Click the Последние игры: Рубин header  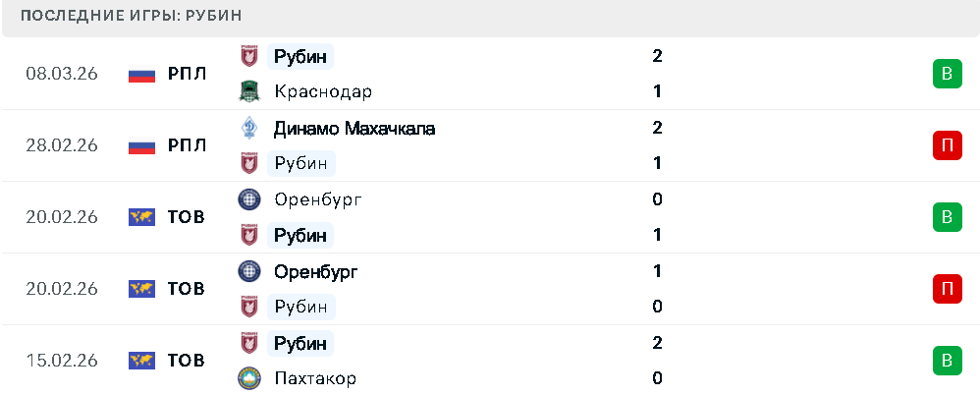(131, 16)
